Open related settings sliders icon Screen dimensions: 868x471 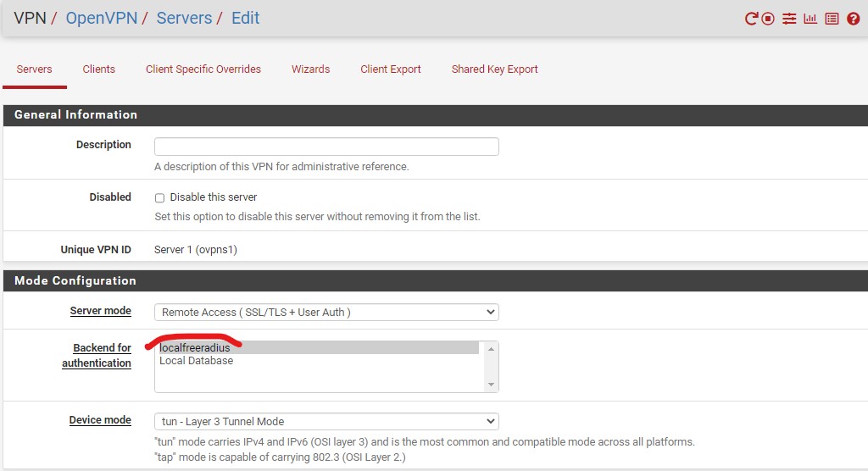click(789, 19)
